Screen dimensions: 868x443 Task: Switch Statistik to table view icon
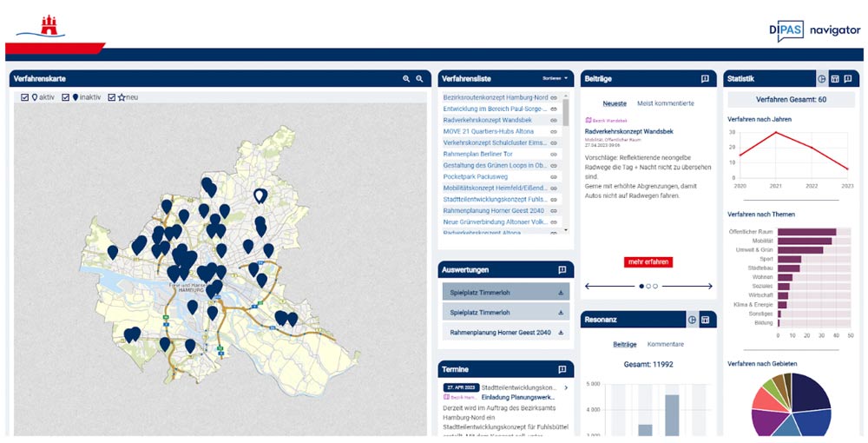click(x=835, y=79)
